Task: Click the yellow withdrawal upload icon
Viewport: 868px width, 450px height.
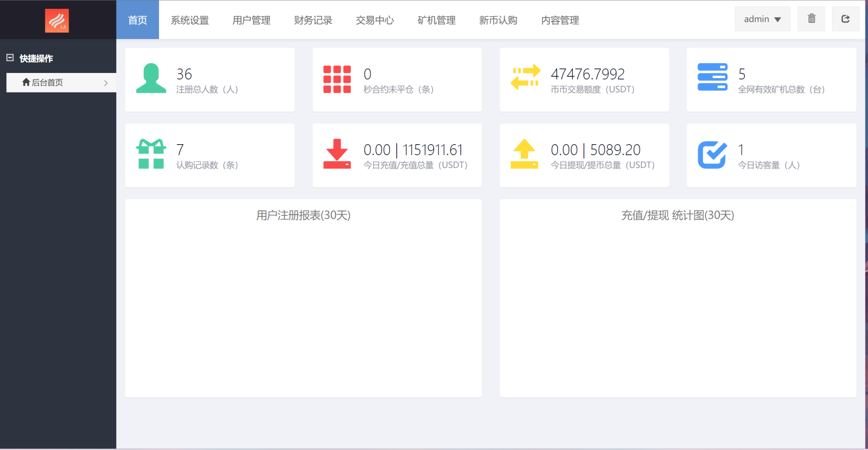Action: coord(525,154)
